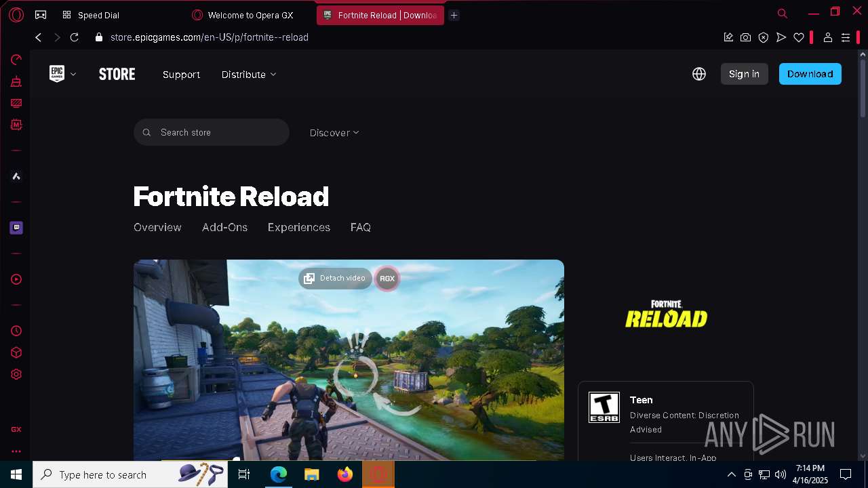Click the Detach video button
Screen dimensions: 868x488
point(335,278)
